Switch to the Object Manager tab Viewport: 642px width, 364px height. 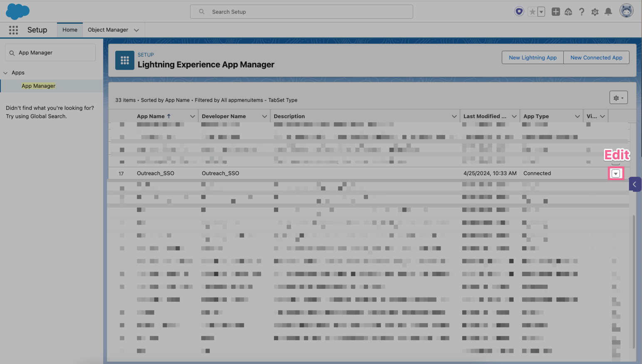108,30
